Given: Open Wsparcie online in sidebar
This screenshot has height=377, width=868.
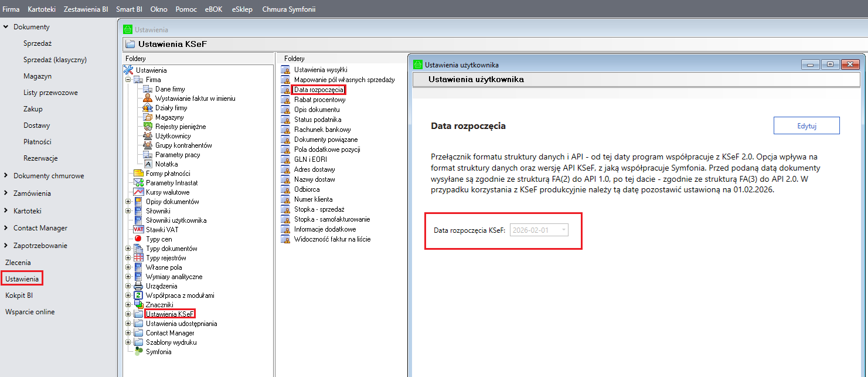Looking at the screenshot, I should tap(30, 312).
